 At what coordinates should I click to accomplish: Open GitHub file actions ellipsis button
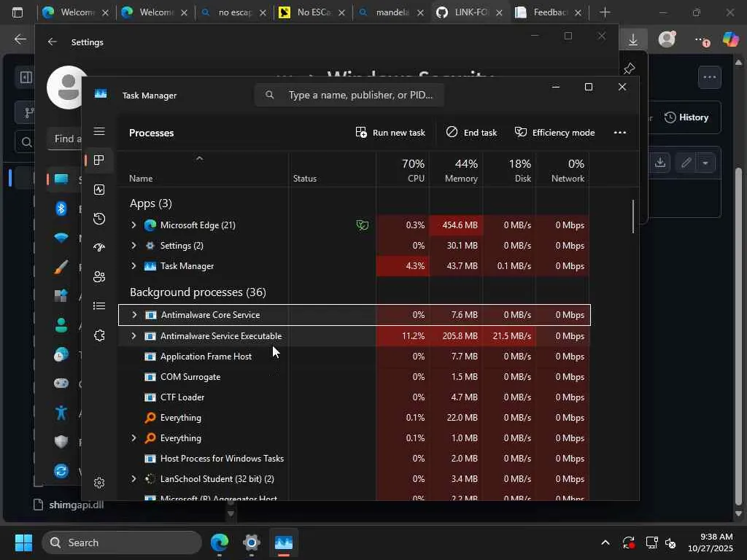pyautogui.click(x=709, y=77)
